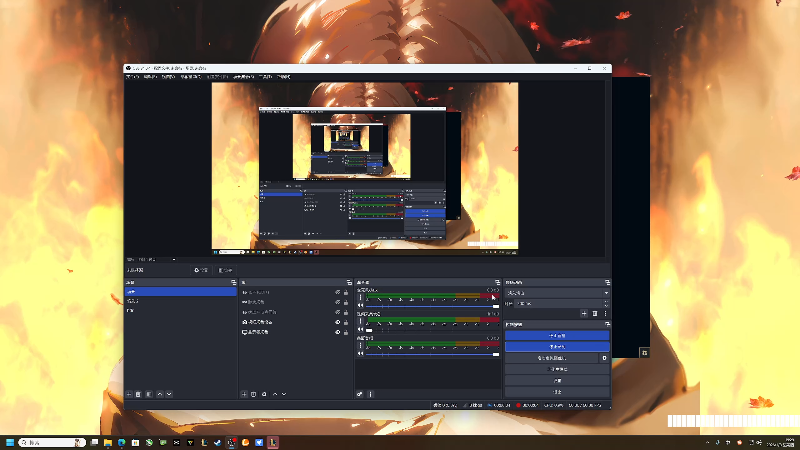Remove the scene transition with the trash icon
Viewport: 800px width, 450px height.
click(x=595, y=314)
